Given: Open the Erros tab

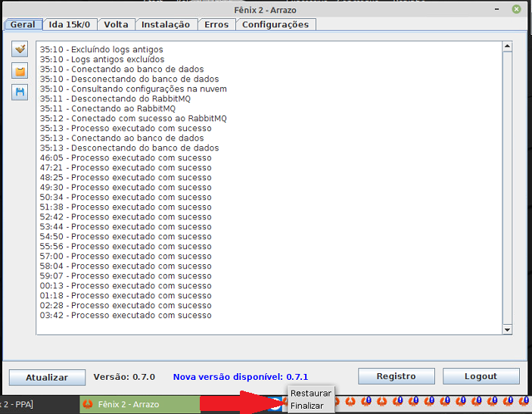Looking at the screenshot, I should [216, 24].
